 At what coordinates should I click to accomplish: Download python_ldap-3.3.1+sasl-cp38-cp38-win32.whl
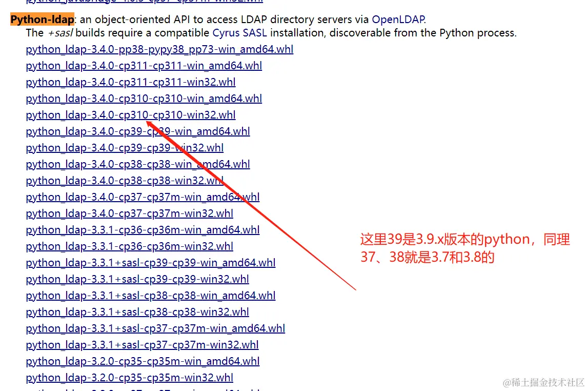[137, 312]
